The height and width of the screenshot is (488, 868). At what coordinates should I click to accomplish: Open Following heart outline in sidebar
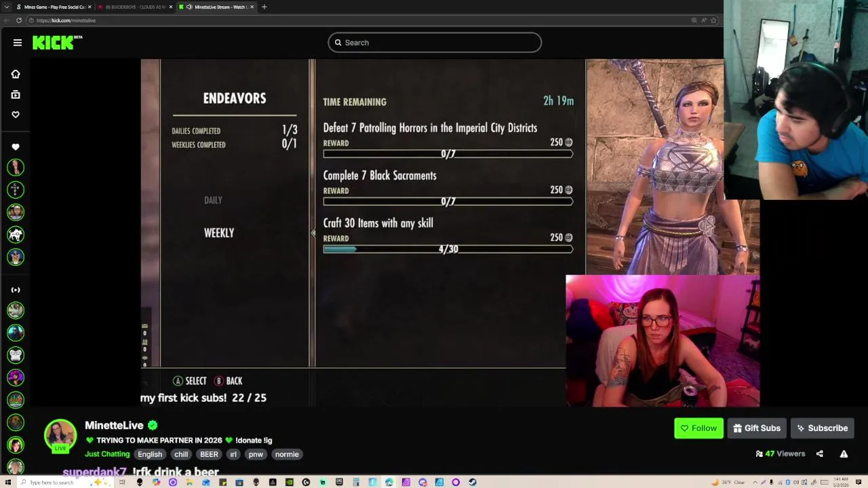[x=16, y=115]
